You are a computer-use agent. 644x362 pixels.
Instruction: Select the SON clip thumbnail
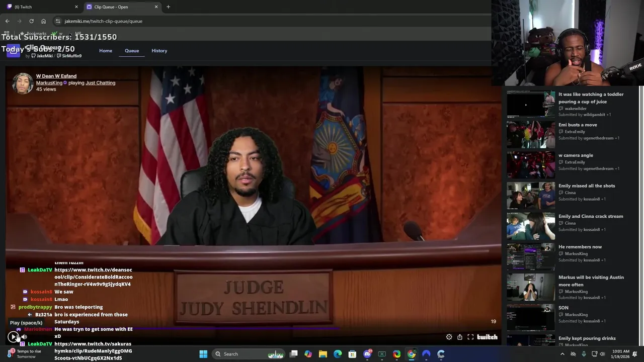531,317
